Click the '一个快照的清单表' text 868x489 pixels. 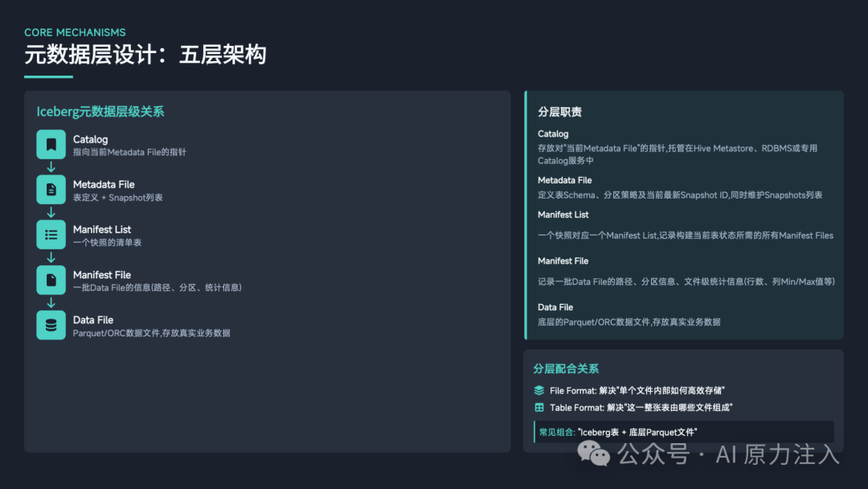point(108,243)
